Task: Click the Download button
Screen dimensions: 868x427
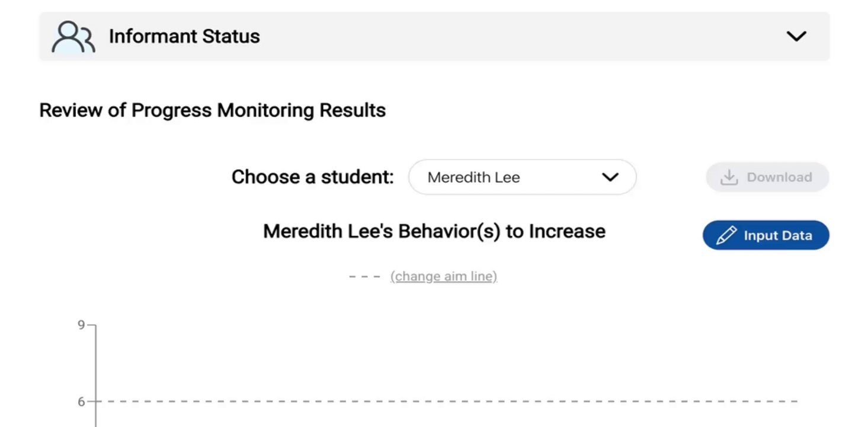Action: pos(767,177)
